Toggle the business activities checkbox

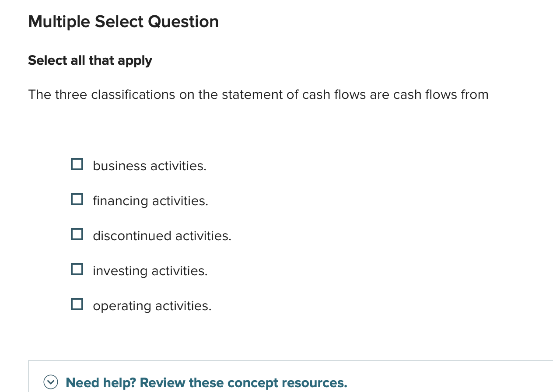[77, 164]
